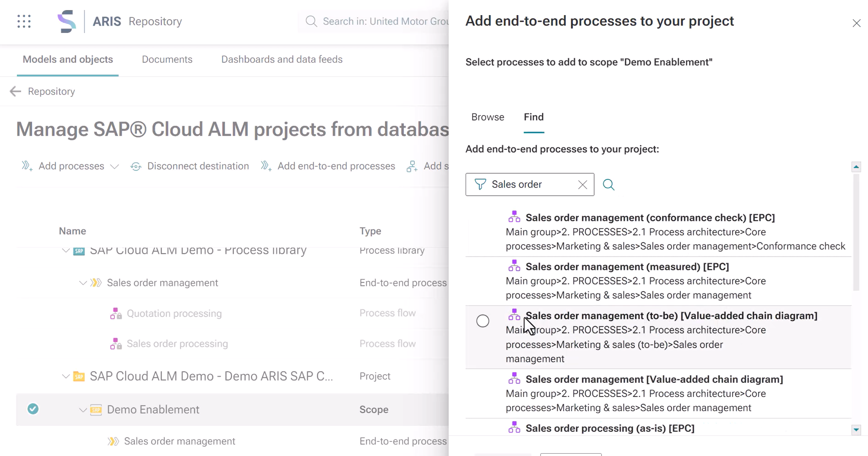Click the model icon beside Sales order processing (as-is)
Viewport: 868px width, 456px height.
tap(514, 427)
